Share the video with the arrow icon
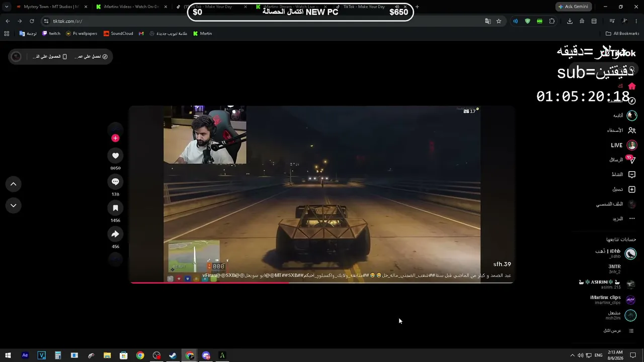This screenshot has width=644, height=362. pos(115,234)
